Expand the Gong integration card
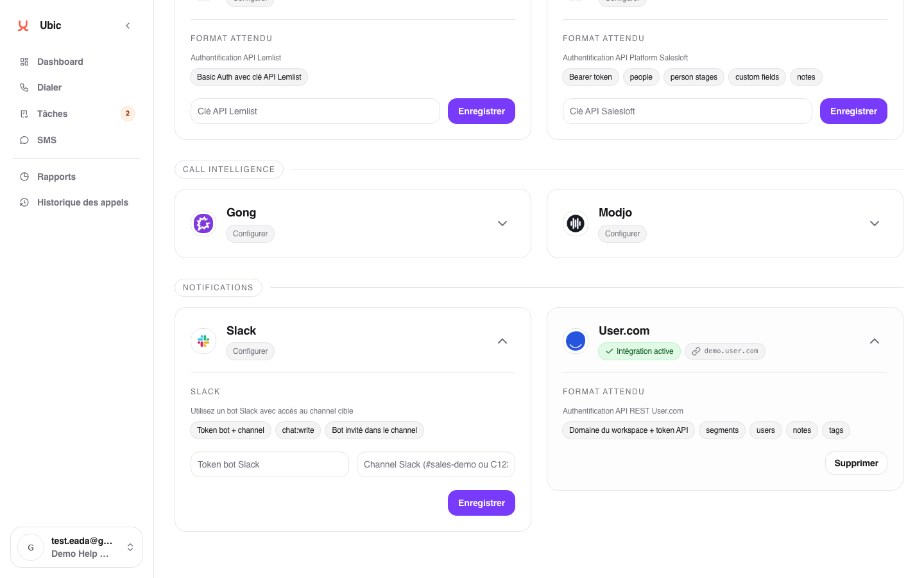 point(502,223)
